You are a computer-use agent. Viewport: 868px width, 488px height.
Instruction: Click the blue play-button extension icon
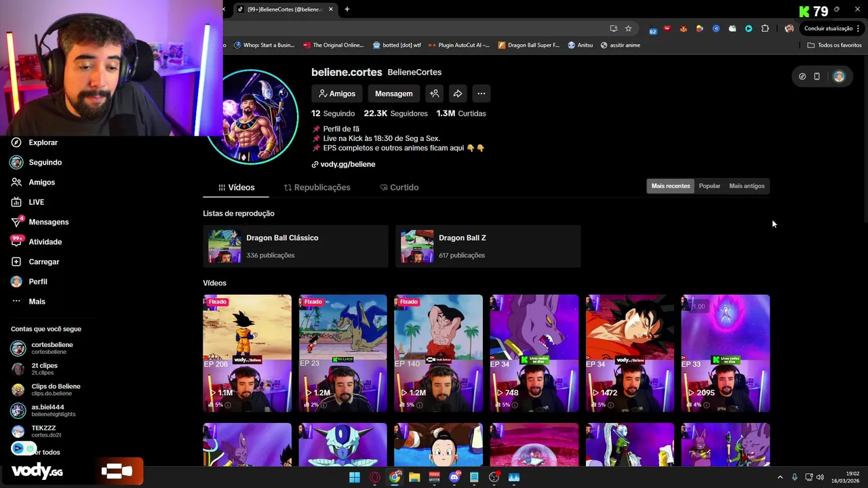pos(749,28)
